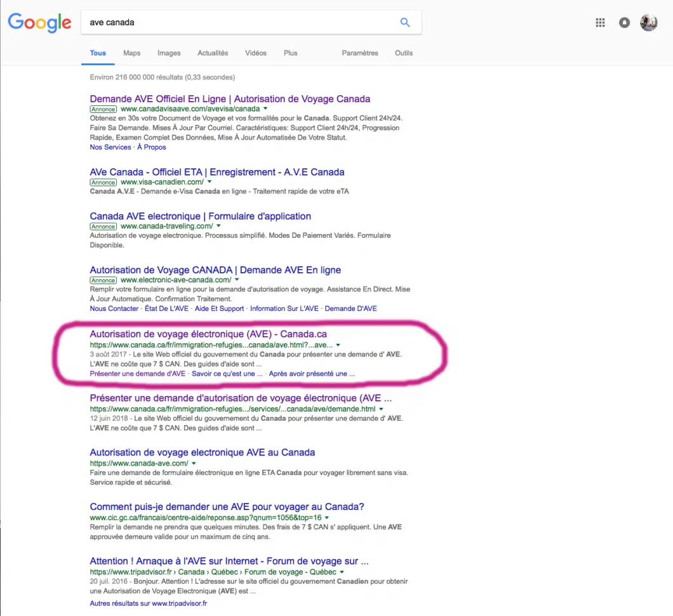Open 'Demande AVE Officiel En Ligne' ad result
Image resolution: width=673 pixels, height=616 pixels.
(x=230, y=99)
